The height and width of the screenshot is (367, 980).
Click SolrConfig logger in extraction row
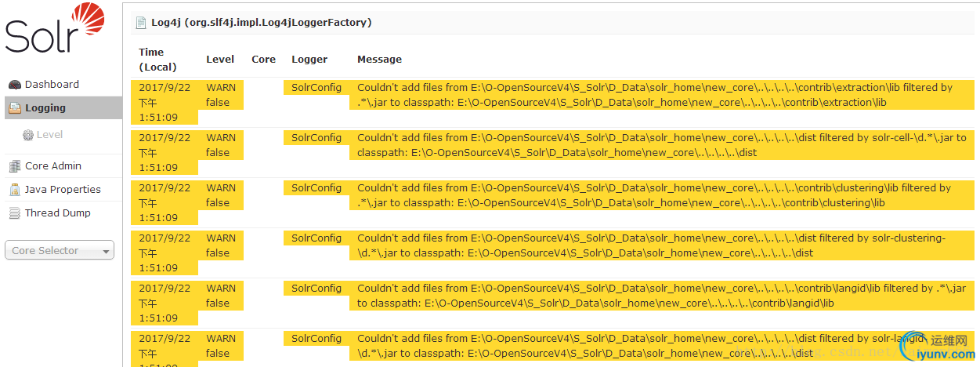316,88
